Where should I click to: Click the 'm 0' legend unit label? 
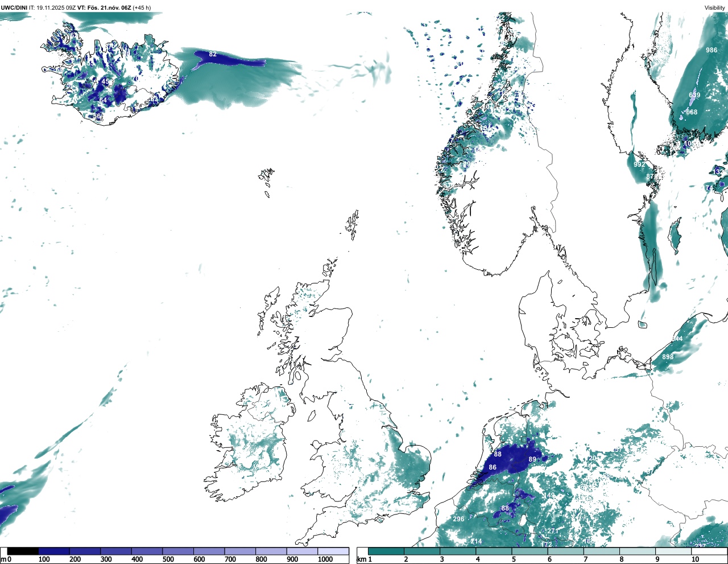(x=6, y=559)
